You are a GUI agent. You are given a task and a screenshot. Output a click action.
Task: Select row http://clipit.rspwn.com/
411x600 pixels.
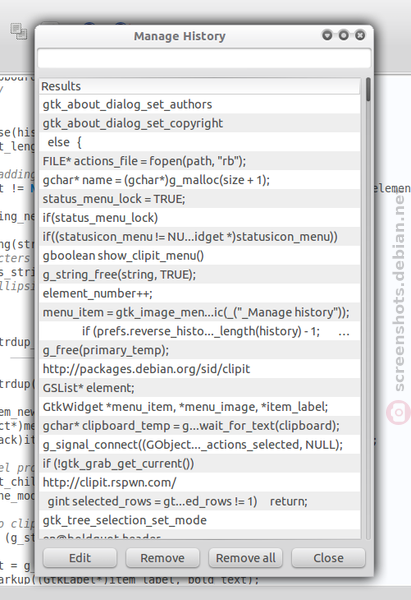coord(200,482)
